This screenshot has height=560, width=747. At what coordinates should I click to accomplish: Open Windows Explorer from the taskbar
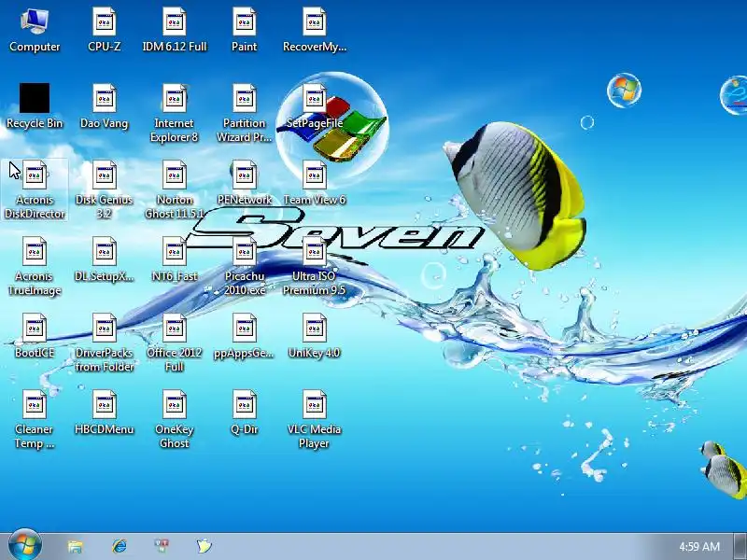[x=76, y=546]
